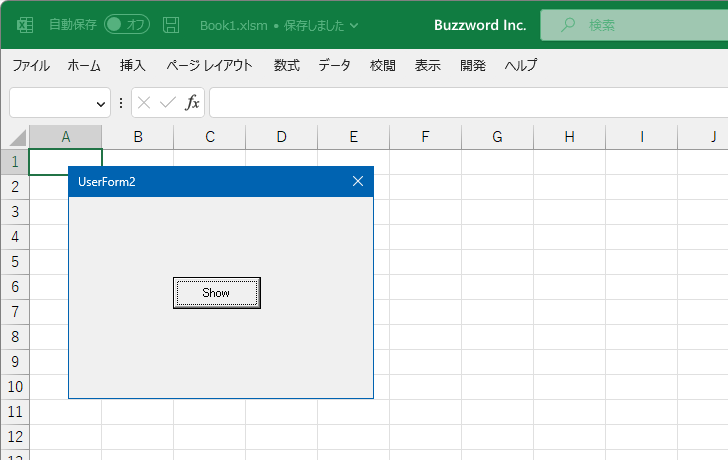Select row 11 header
Image resolution: width=728 pixels, height=460 pixels.
15,412
